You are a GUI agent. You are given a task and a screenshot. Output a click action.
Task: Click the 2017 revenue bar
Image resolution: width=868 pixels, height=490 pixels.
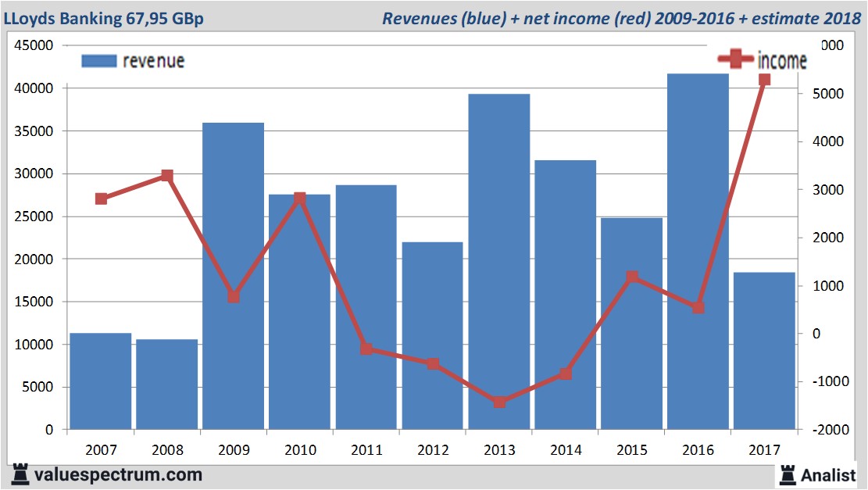point(764,352)
